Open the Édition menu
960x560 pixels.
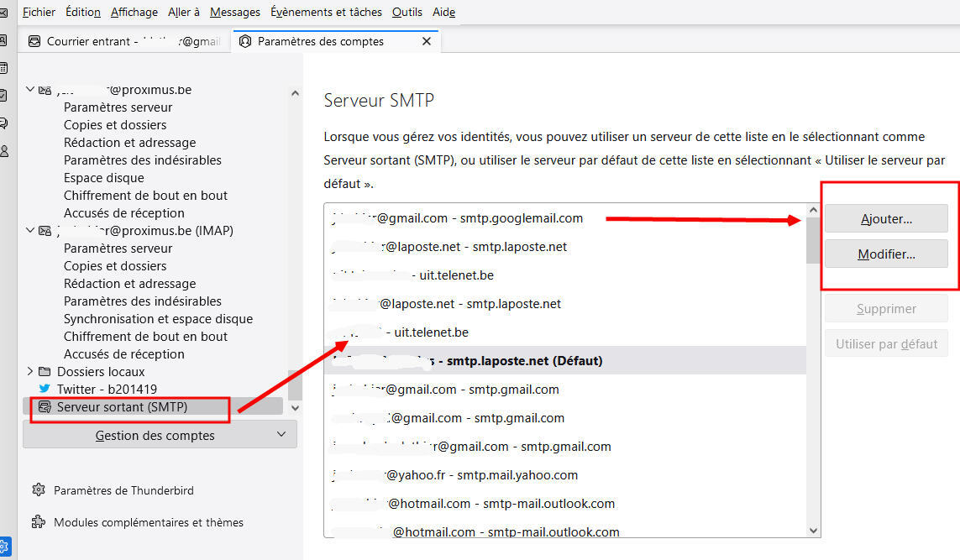pyautogui.click(x=82, y=13)
